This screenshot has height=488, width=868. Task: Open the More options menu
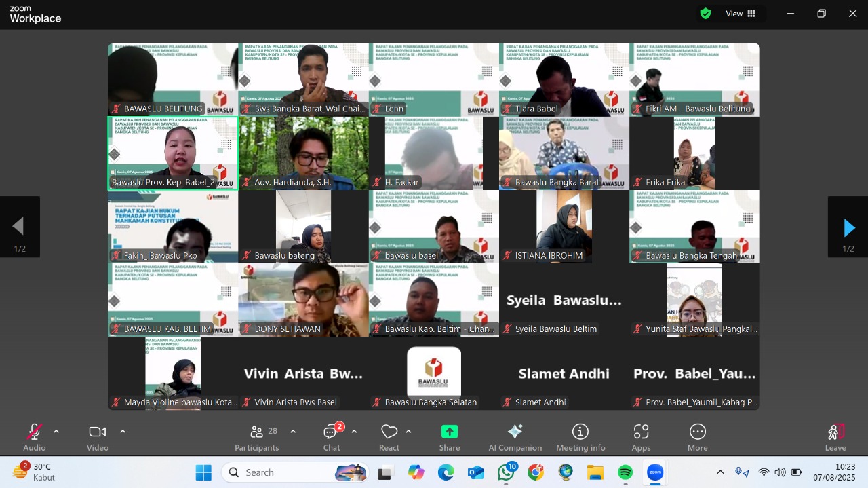point(697,437)
